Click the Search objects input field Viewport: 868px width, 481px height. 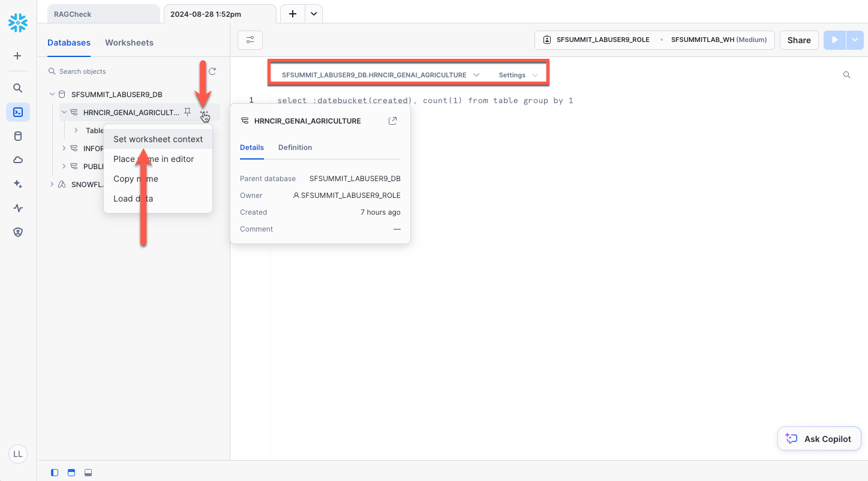(126, 71)
